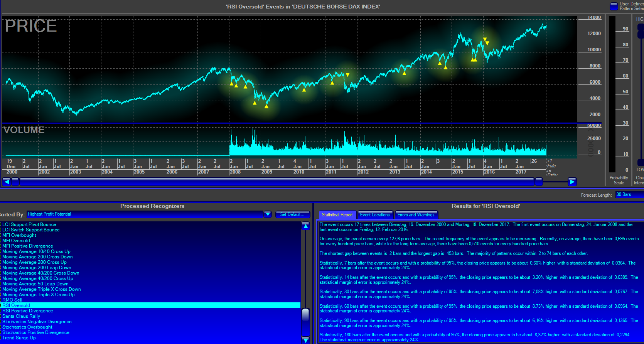Select Moving Average 40/200 Cross Up
Screen dimensions: 644x344
pyautogui.click(x=38, y=278)
